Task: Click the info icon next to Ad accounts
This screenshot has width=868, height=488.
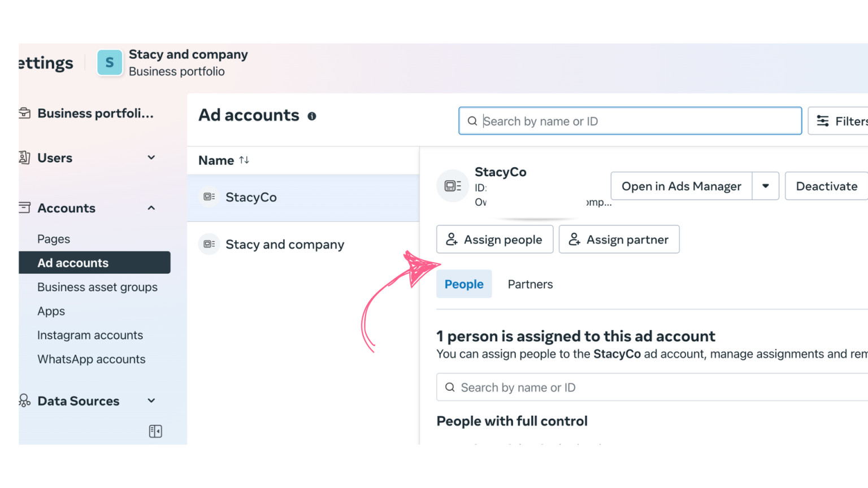Action: point(312,116)
